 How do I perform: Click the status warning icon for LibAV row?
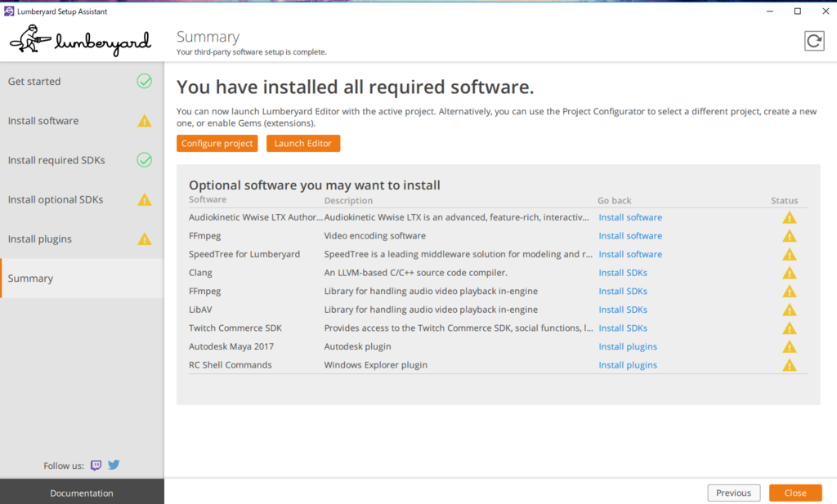click(790, 310)
